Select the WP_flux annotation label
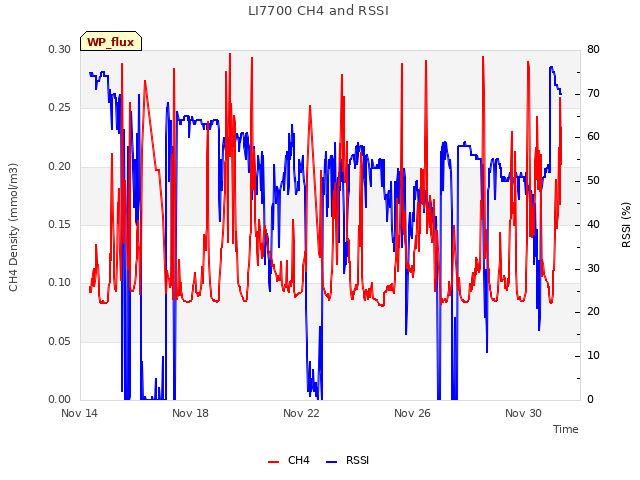The height and width of the screenshot is (480, 640). pyautogui.click(x=111, y=42)
